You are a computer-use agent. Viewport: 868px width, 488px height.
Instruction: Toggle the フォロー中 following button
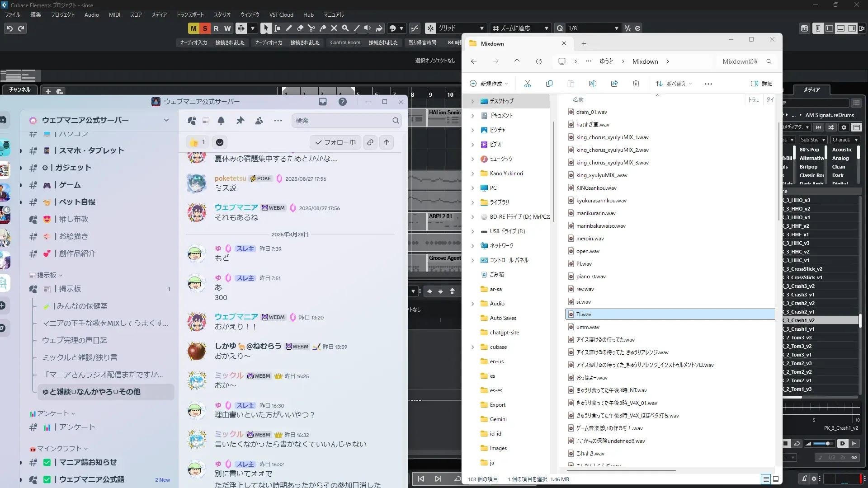[x=335, y=142]
